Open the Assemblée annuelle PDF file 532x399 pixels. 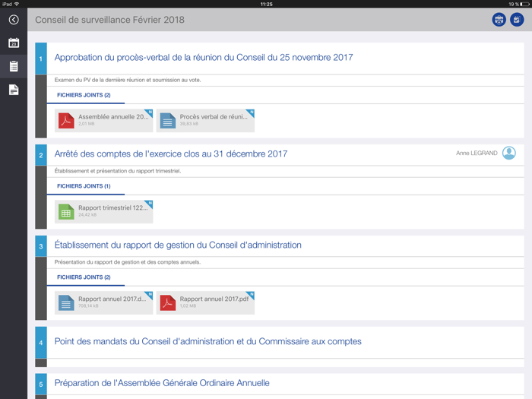pyautogui.click(x=104, y=120)
